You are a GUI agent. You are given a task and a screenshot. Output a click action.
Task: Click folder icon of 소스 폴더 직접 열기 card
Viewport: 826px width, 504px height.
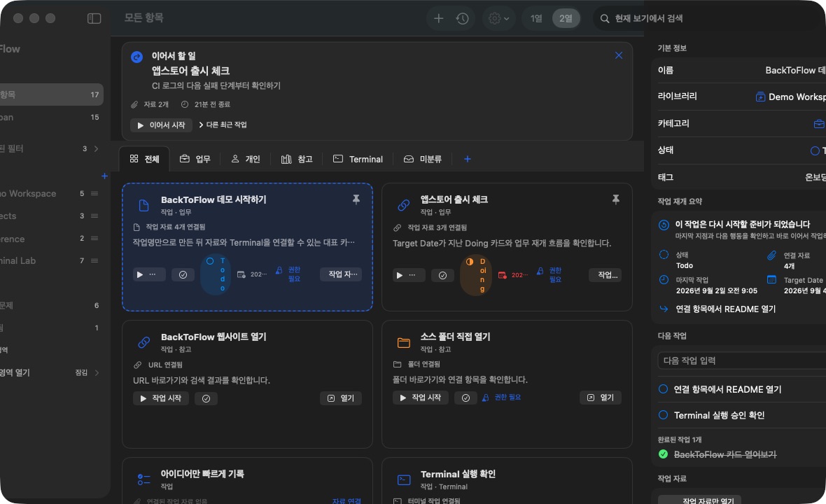(403, 343)
